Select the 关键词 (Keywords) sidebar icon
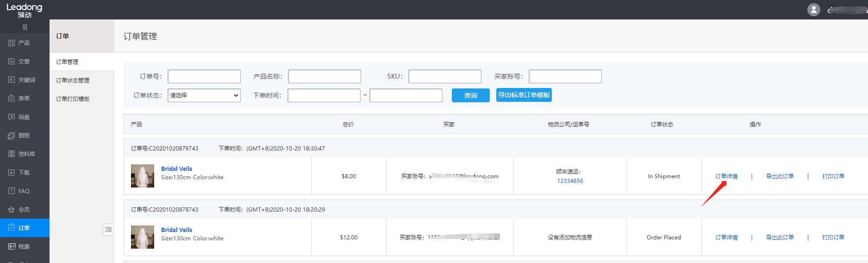This screenshot has width=868, height=263. tap(12, 80)
